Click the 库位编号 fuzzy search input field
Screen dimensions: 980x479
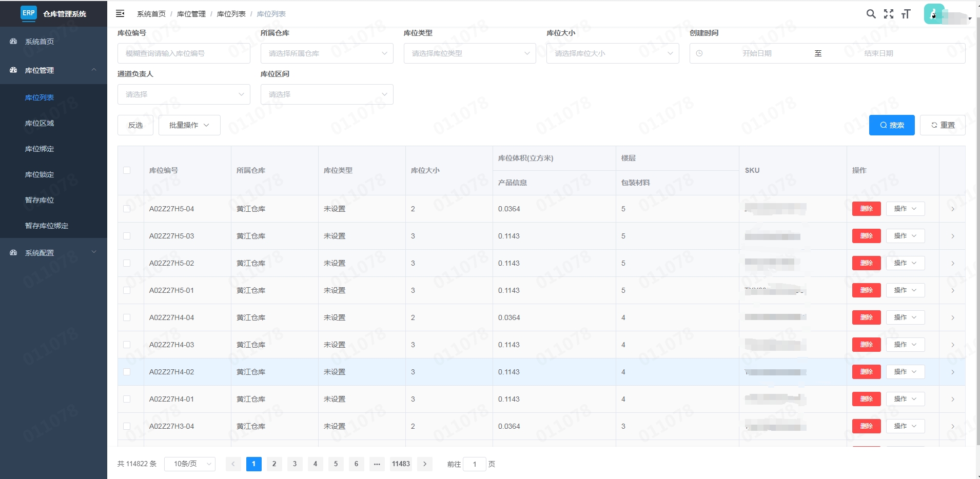point(184,53)
